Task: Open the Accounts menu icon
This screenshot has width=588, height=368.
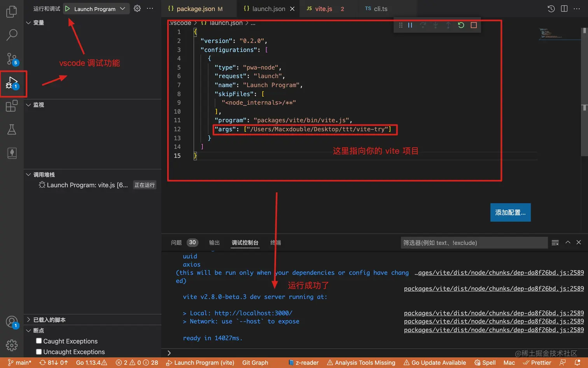Action: pyautogui.click(x=12, y=322)
